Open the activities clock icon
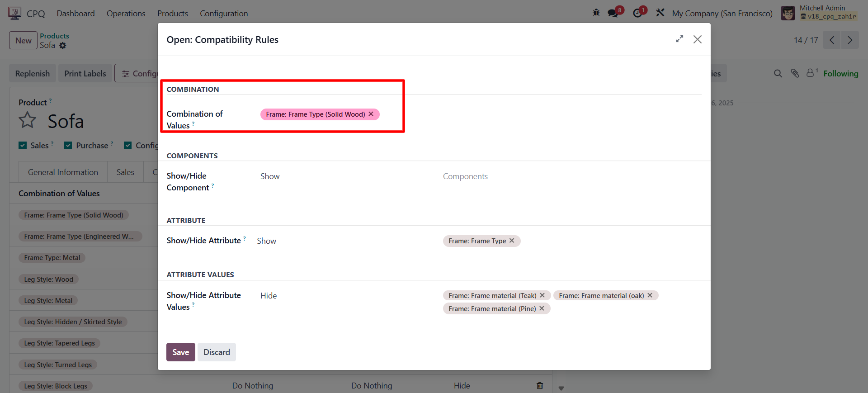 click(x=637, y=13)
